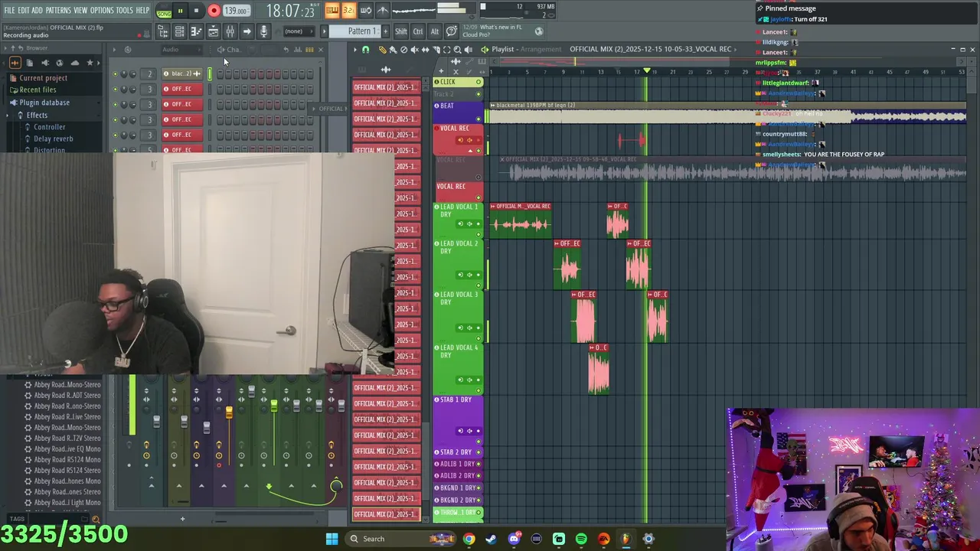Stop playback with the stop button
Viewport: 980px width, 551px height.
(x=196, y=11)
